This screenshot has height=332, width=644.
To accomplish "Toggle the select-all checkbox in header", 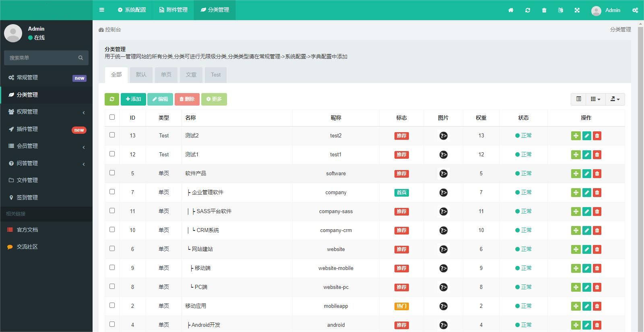I will click(x=112, y=117).
